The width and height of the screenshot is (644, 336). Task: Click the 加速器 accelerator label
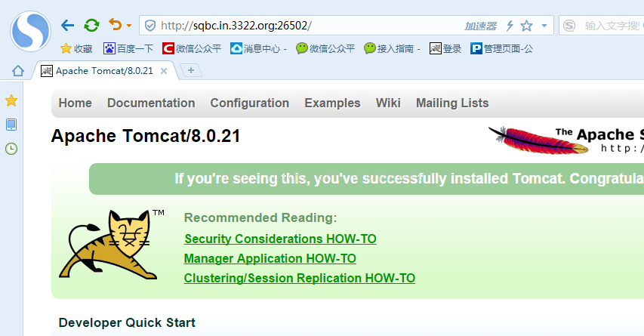tap(480, 26)
